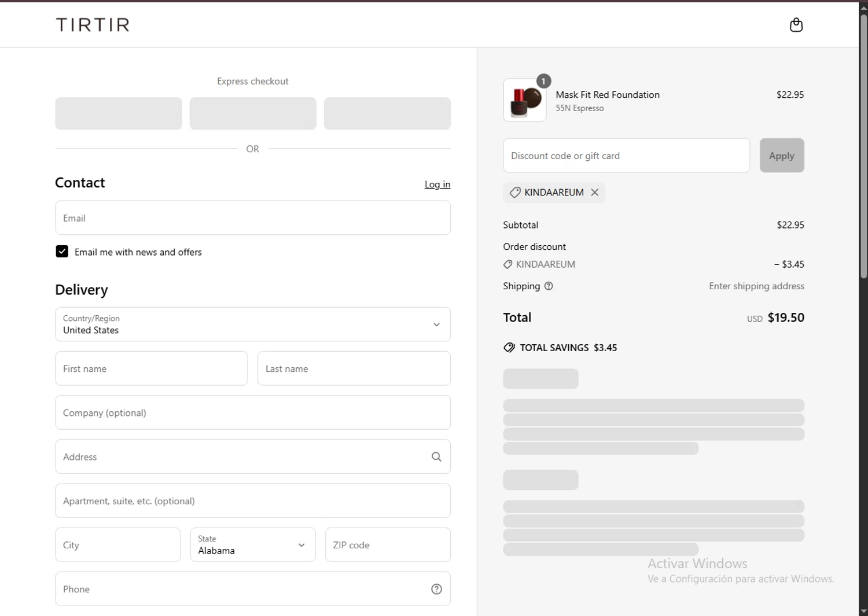868x616 pixels.
Task: Open the shopping bag cart icon
Action: point(796,25)
